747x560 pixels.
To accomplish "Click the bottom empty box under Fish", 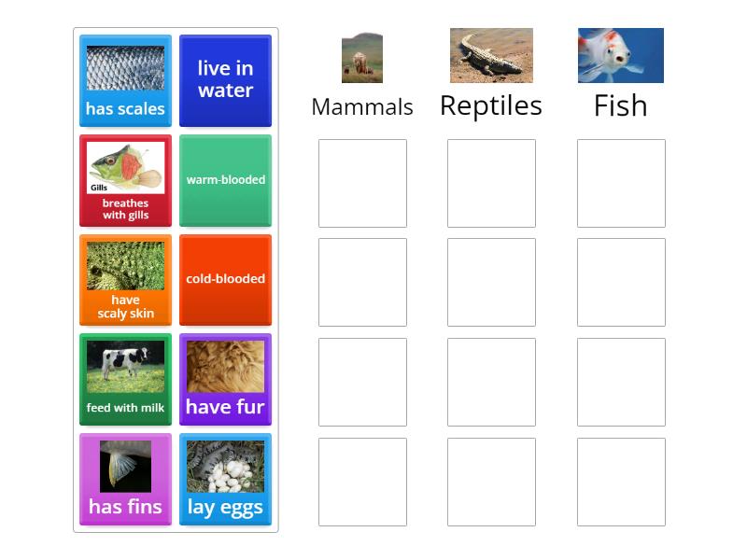I will 619,483.
